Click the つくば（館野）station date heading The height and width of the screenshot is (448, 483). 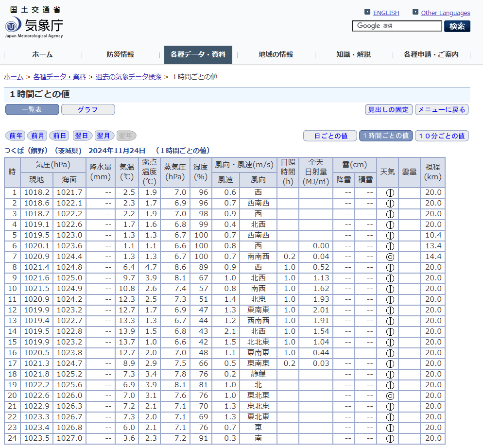pyautogui.click(x=107, y=151)
